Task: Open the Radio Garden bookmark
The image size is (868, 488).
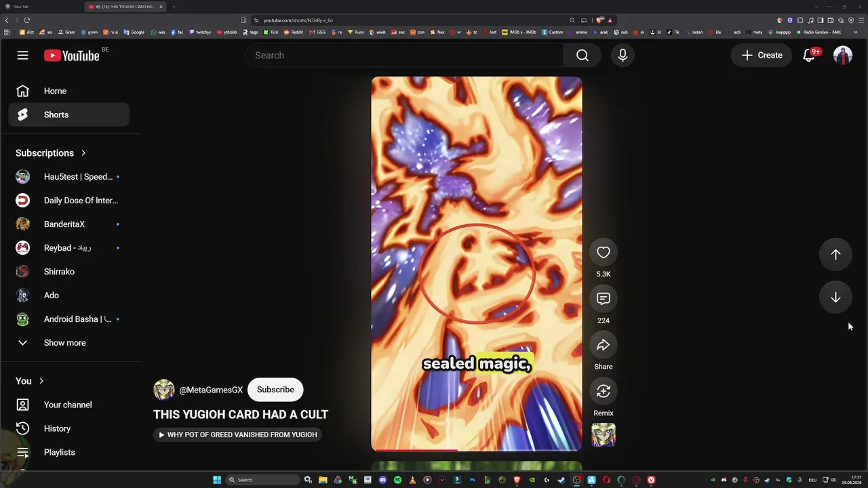Action: point(819,32)
